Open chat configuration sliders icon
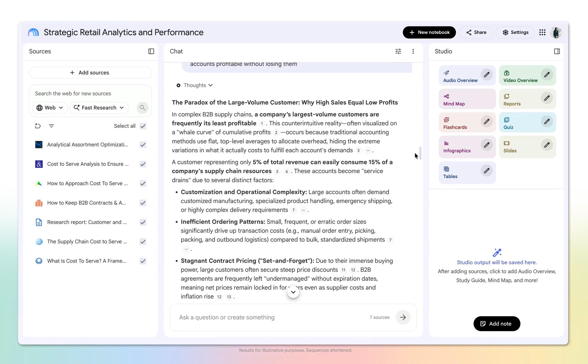588x364 pixels. [398, 51]
